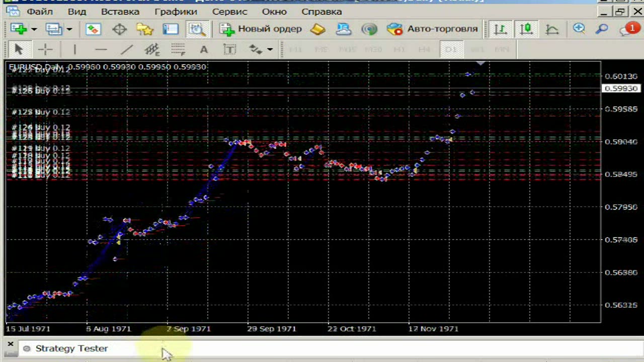Open the Файл menu

[40, 12]
